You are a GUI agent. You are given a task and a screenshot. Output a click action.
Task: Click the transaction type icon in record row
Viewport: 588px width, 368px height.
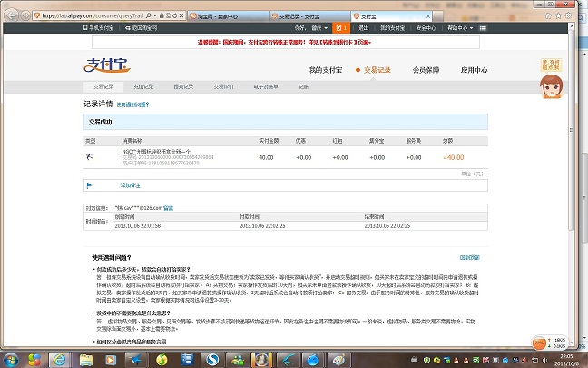click(x=89, y=157)
